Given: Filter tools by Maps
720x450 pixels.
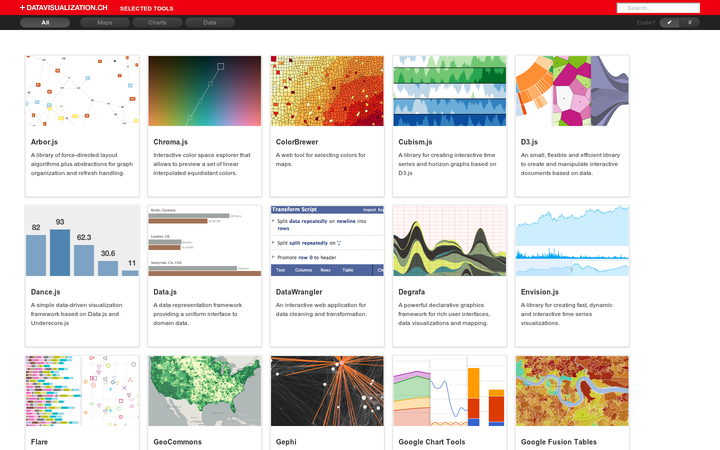Looking at the screenshot, I should click(x=105, y=22).
